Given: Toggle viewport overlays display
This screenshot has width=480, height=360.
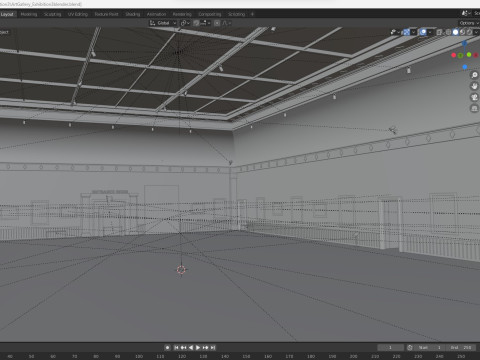Looking at the screenshot, I should point(423,32).
